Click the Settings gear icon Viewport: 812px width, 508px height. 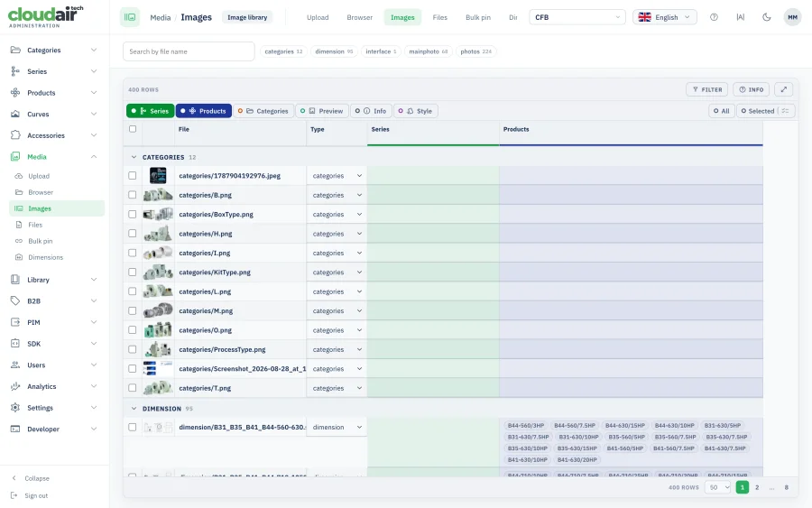click(x=15, y=408)
